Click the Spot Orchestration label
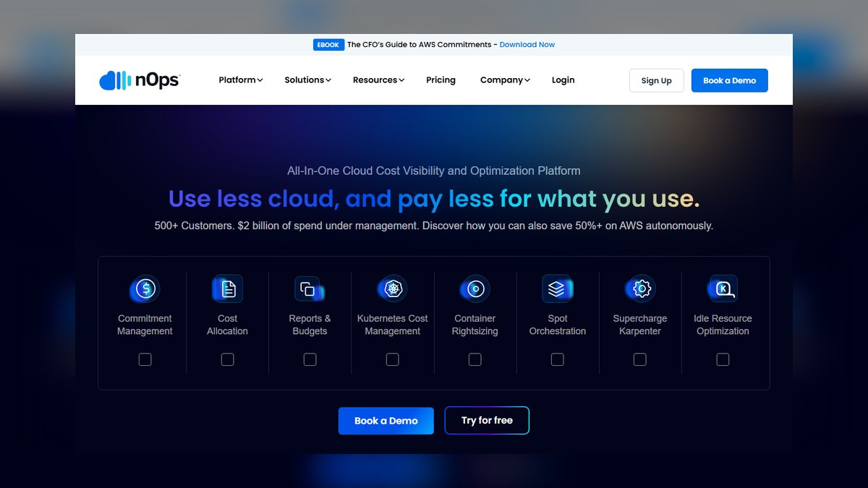The width and height of the screenshot is (868, 488). (x=557, y=325)
